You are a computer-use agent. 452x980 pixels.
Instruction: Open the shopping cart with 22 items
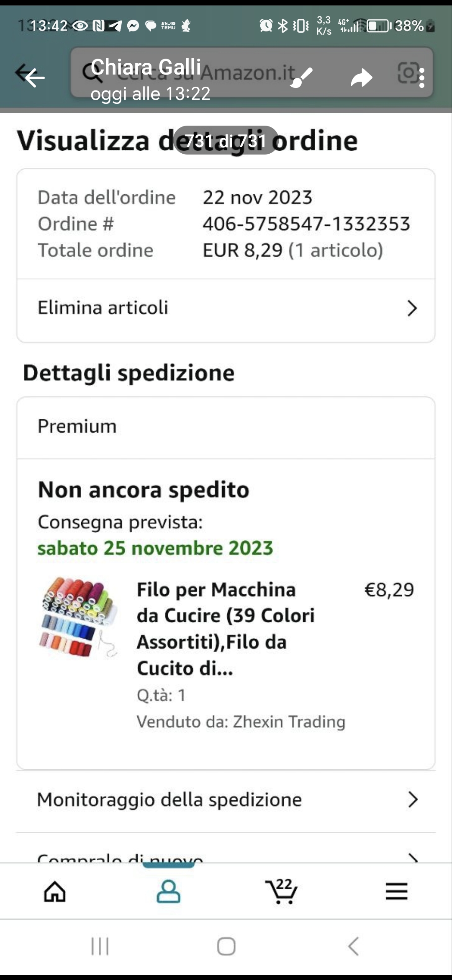click(x=282, y=891)
